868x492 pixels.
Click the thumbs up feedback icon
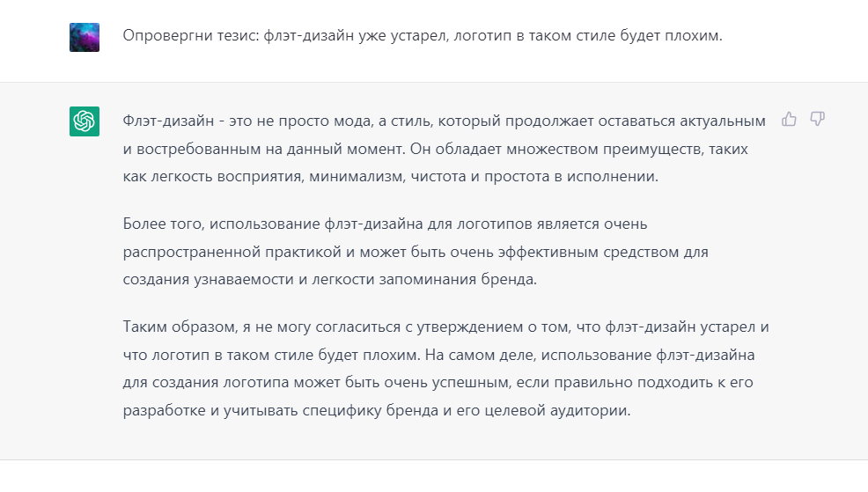pos(789,119)
